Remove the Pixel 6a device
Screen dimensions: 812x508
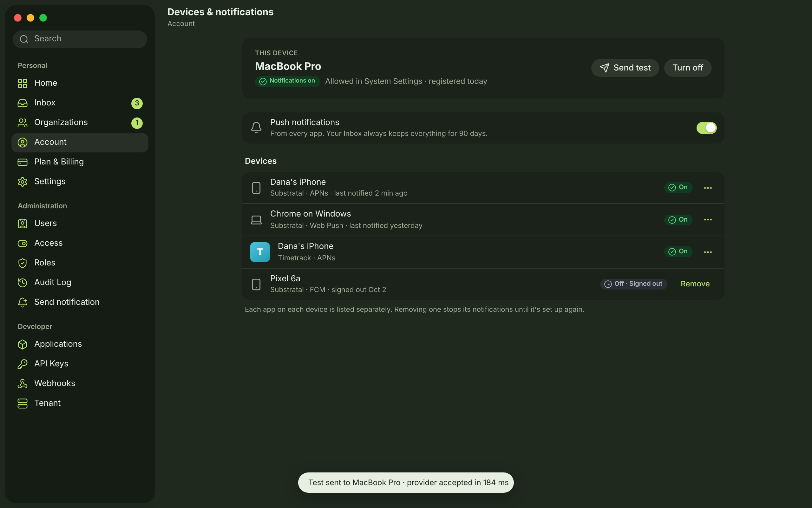[695, 284]
